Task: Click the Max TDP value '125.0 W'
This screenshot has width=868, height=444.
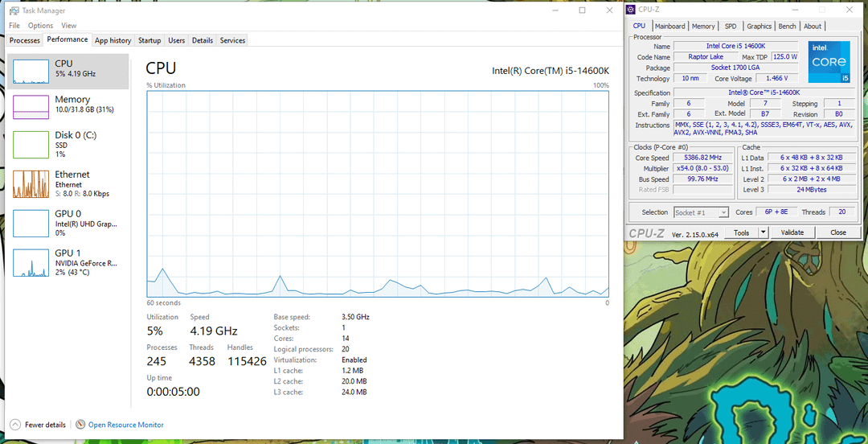Action: 785,57
